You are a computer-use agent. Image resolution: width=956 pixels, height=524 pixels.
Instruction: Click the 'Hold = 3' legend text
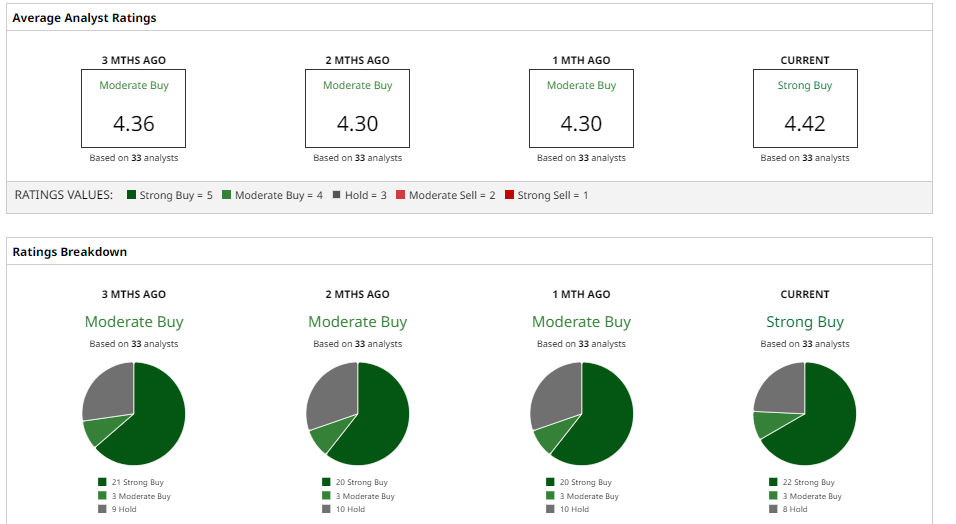(x=366, y=195)
